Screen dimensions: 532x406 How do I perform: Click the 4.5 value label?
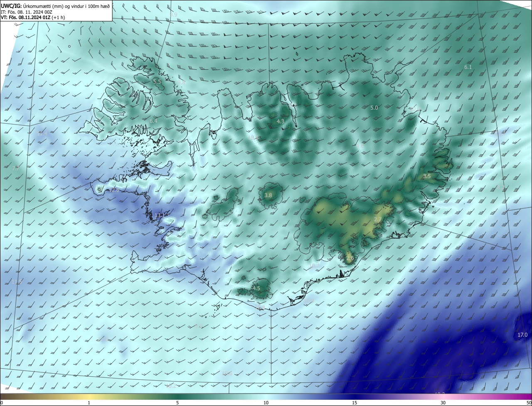pyautogui.click(x=256, y=289)
